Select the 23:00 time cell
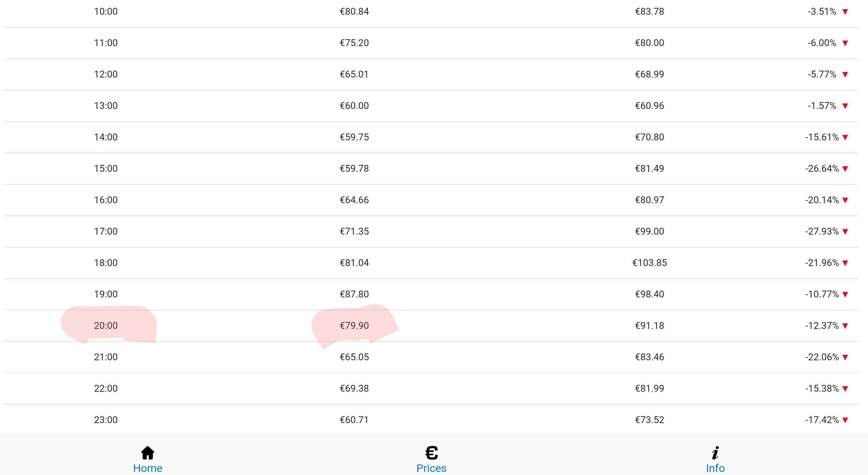 point(106,420)
